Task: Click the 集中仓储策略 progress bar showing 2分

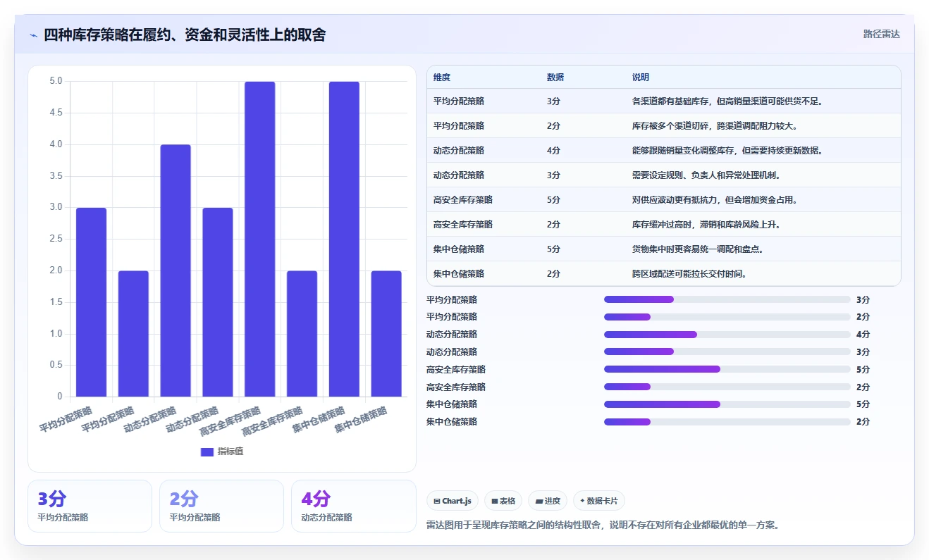Action: pyautogui.click(x=727, y=422)
